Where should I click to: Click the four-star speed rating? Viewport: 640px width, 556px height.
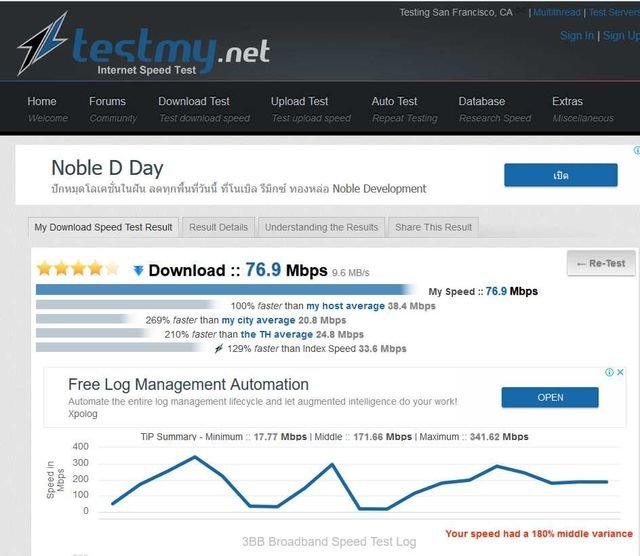click(77, 269)
